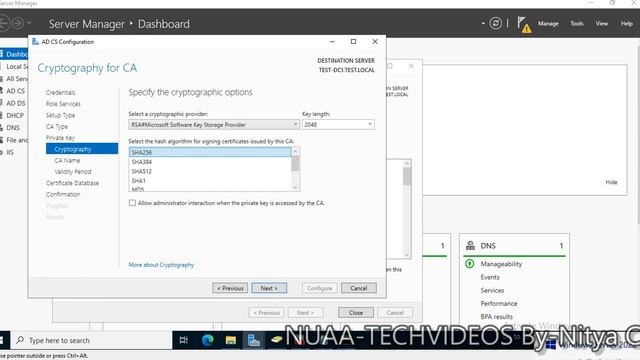Open the View menu
Viewport: 640px width, 360px height.
(x=601, y=24)
